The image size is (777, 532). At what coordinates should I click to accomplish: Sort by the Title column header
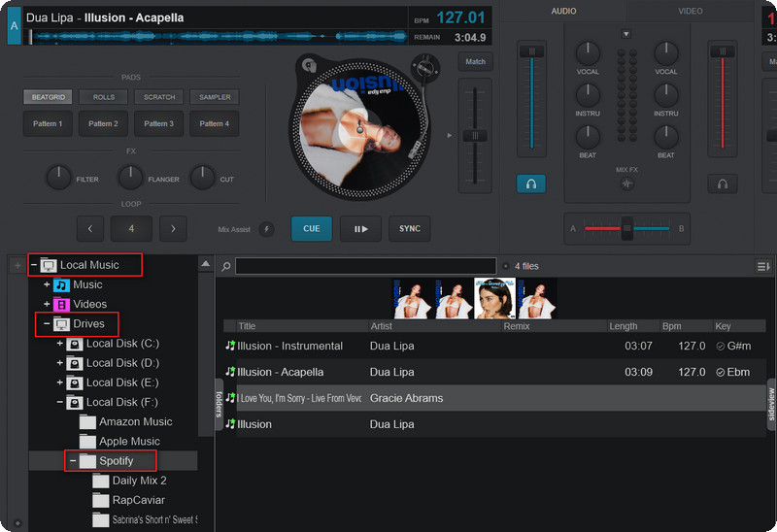pyautogui.click(x=302, y=326)
